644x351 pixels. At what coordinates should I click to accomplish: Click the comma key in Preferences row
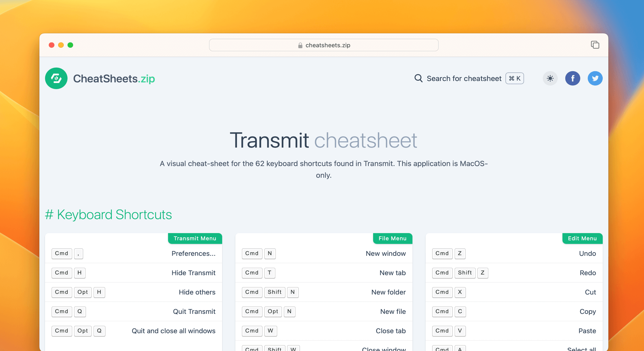(78, 253)
